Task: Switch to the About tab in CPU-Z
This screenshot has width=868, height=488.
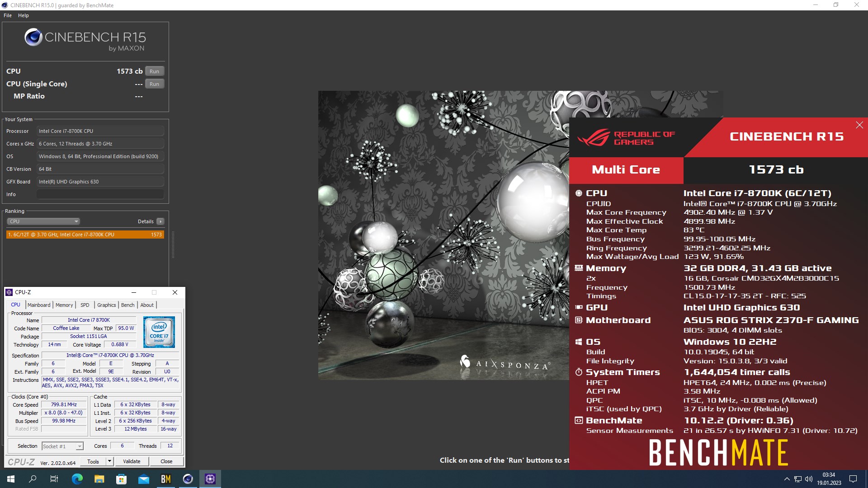Action: point(147,305)
